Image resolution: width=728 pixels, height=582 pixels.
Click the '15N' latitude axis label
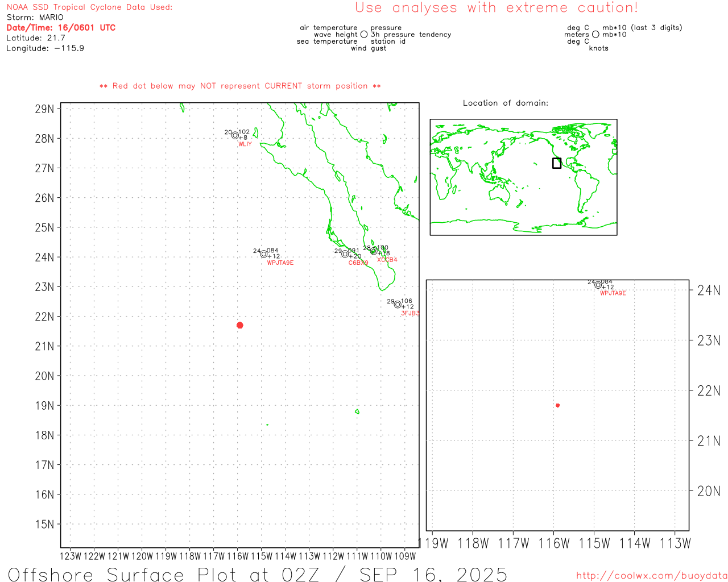pyautogui.click(x=45, y=524)
